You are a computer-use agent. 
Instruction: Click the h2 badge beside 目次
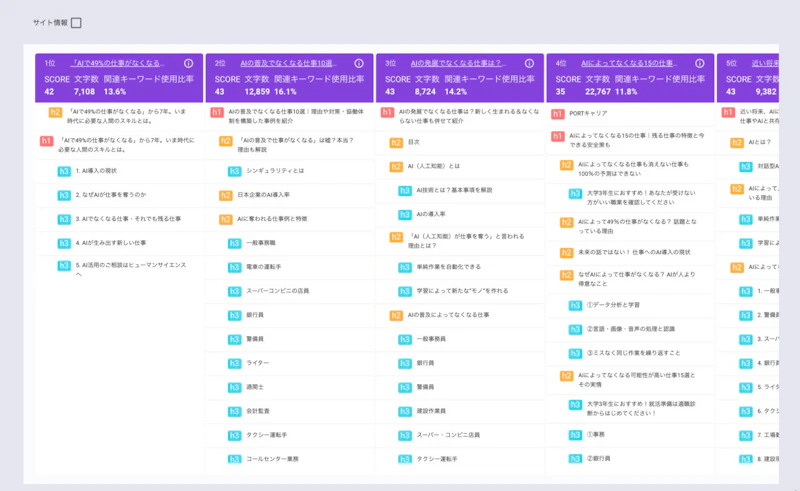coord(397,143)
